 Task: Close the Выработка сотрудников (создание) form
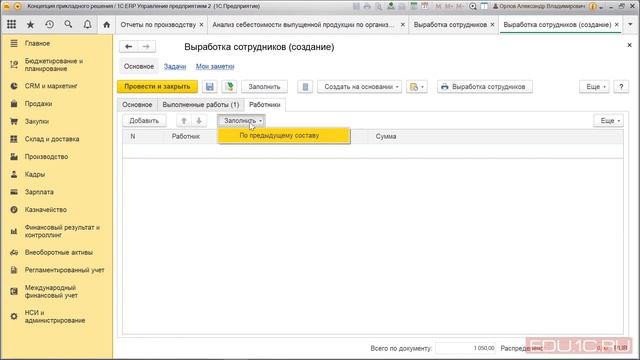click(x=629, y=45)
